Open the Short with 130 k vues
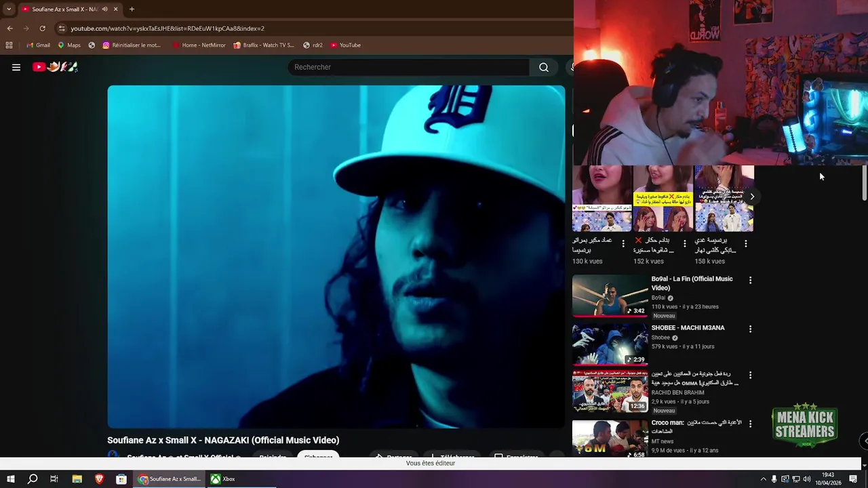The height and width of the screenshot is (488, 868). (601, 199)
